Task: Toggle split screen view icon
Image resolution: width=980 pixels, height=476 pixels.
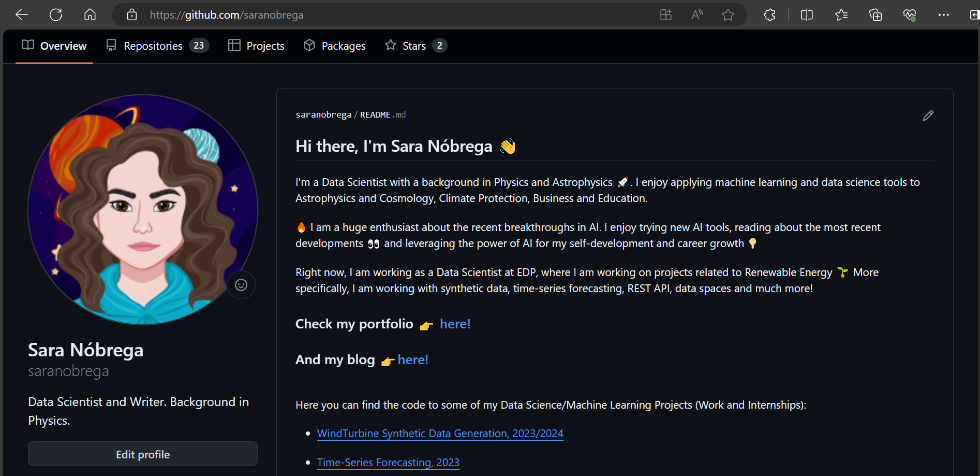Action: tap(807, 15)
